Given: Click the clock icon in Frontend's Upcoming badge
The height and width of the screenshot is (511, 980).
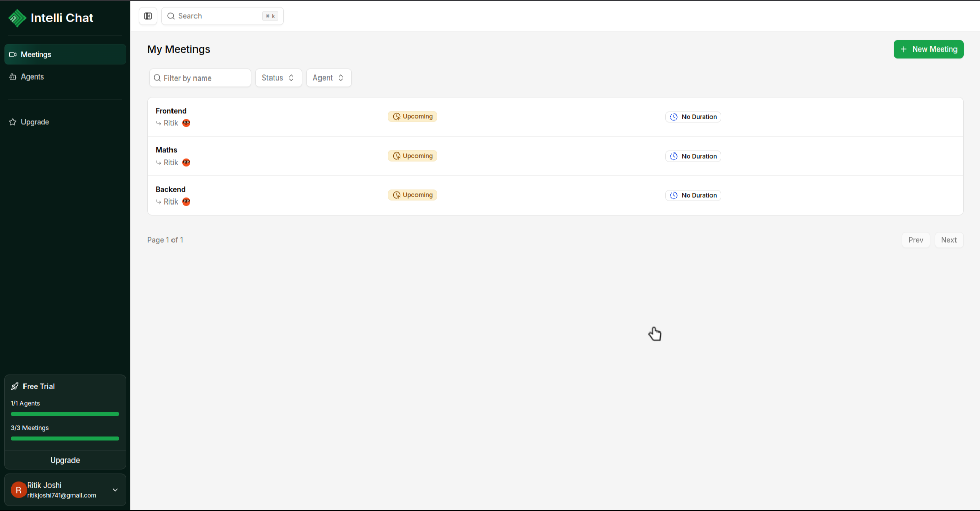Looking at the screenshot, I should click(397, 117).
